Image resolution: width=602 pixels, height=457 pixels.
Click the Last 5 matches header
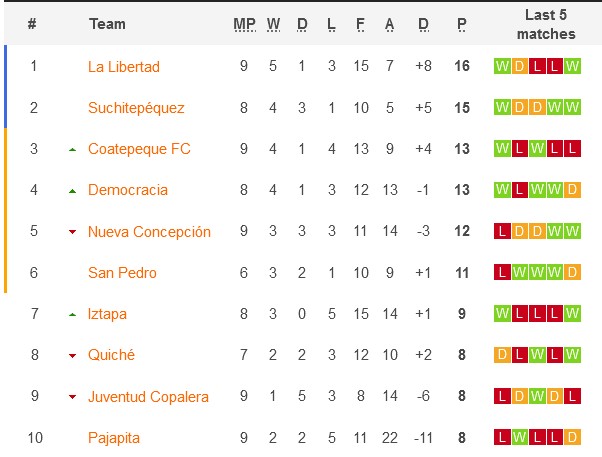coord(546,24)
